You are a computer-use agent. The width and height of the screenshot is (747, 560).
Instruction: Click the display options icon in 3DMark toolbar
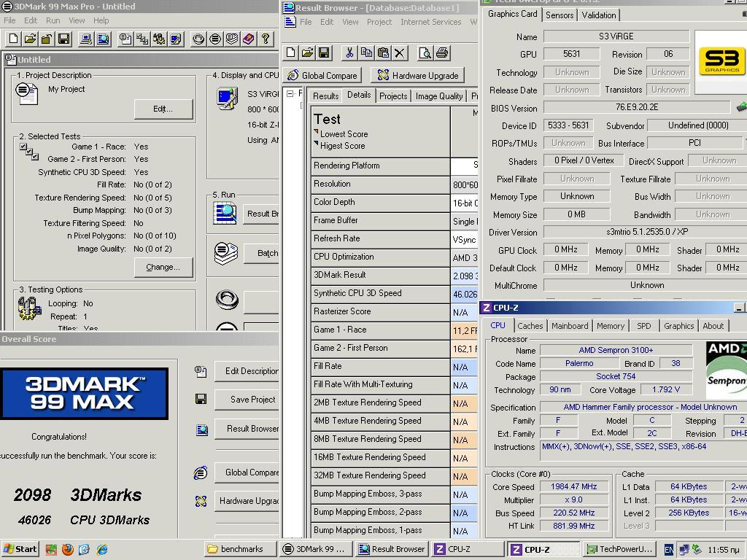(x=176, y=39)
